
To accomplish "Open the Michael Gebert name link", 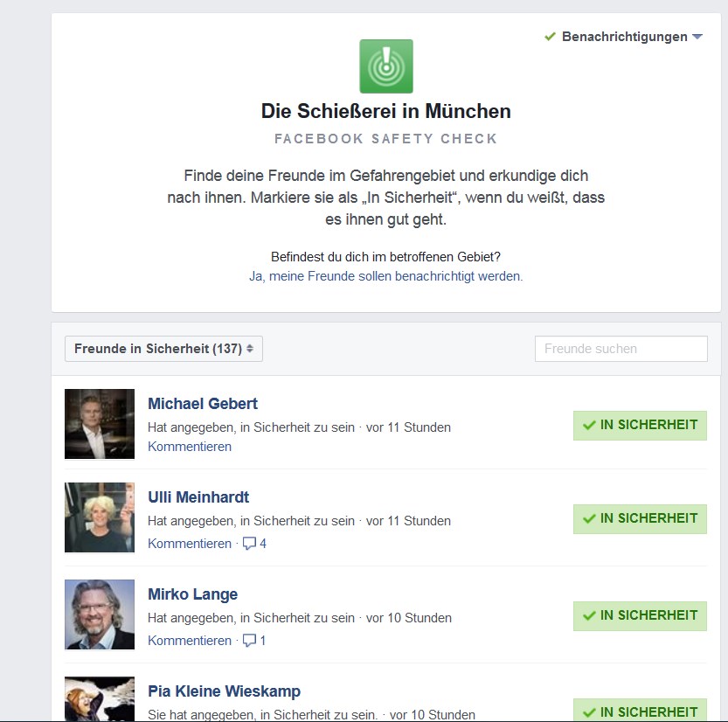I will (203, 404).
